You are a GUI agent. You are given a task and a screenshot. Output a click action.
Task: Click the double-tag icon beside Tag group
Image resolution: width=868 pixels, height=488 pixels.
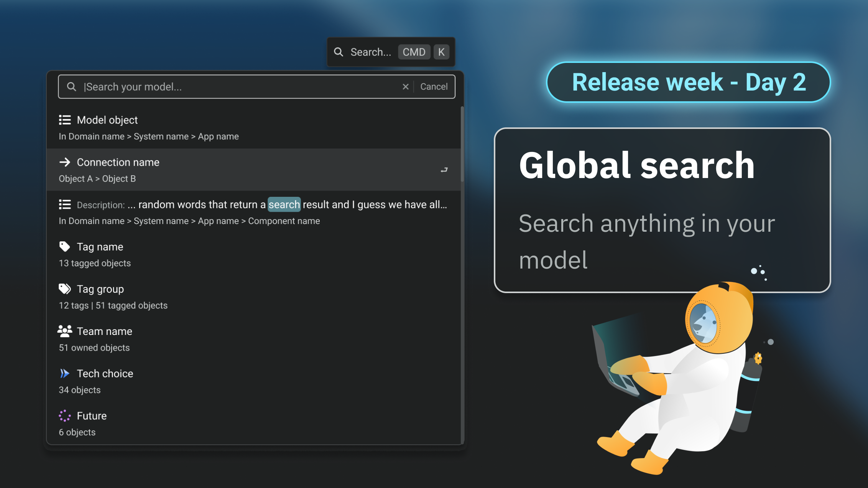click(x=65, y=289)
